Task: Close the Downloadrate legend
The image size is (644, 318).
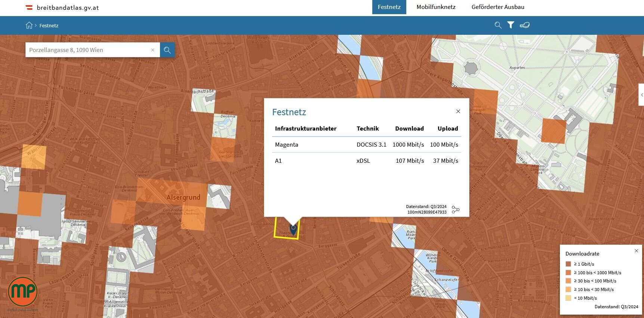Action: [637, 251]
